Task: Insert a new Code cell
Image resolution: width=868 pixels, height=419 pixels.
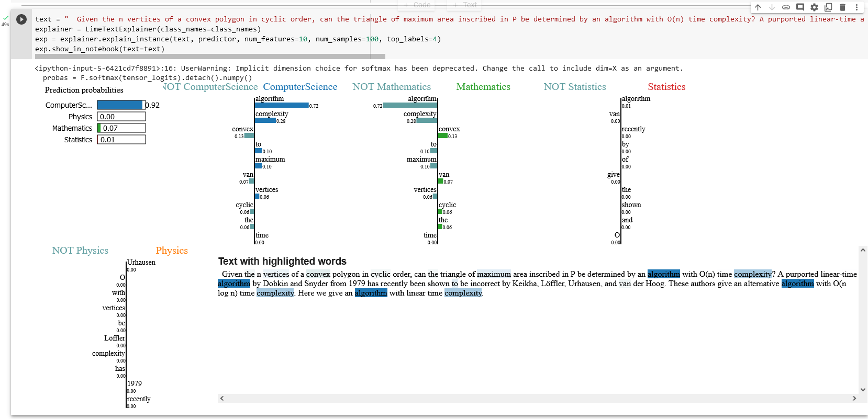Action: [417, 5]
